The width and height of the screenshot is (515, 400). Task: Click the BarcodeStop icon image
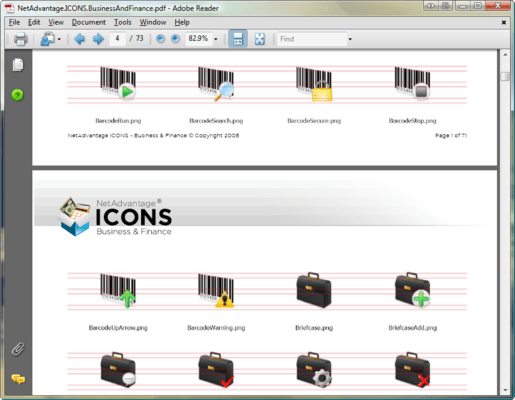click(412, 83)
